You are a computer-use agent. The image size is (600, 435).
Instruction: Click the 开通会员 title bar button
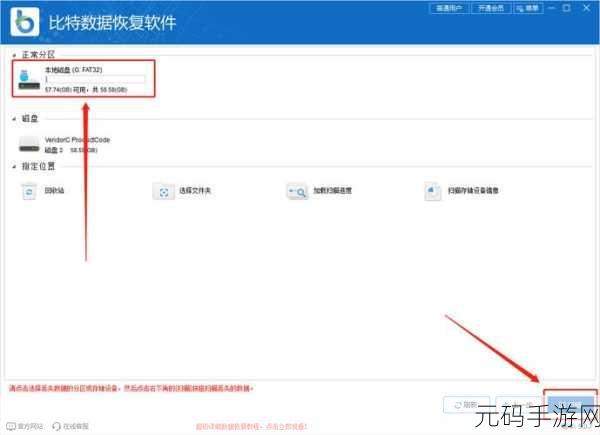tap(491, 8)
